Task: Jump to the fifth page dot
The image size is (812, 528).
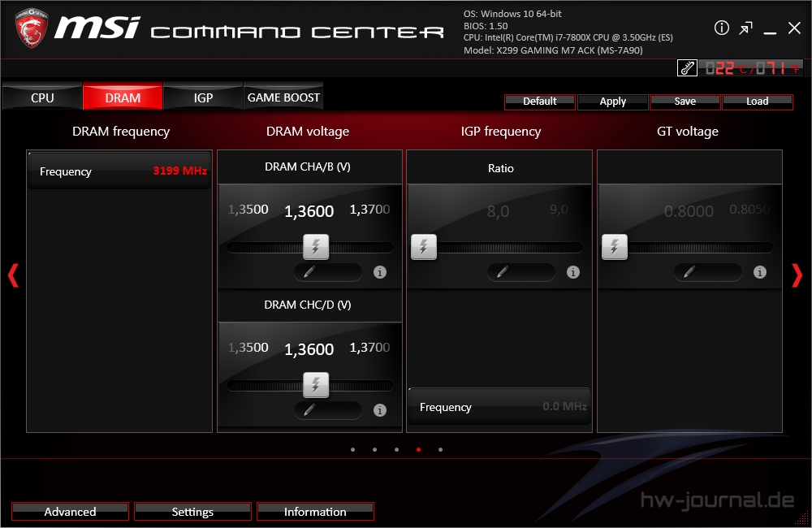Action: [440, 450]
